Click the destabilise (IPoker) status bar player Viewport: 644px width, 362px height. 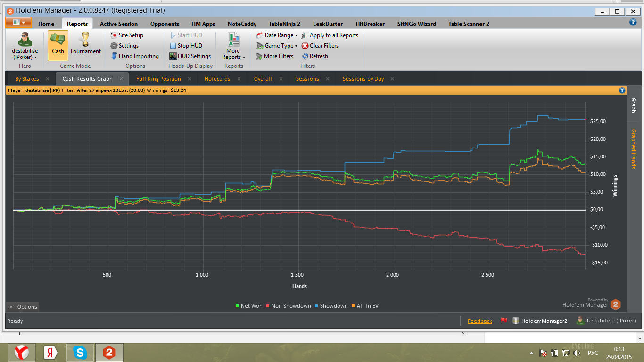[x=606, y=321]
